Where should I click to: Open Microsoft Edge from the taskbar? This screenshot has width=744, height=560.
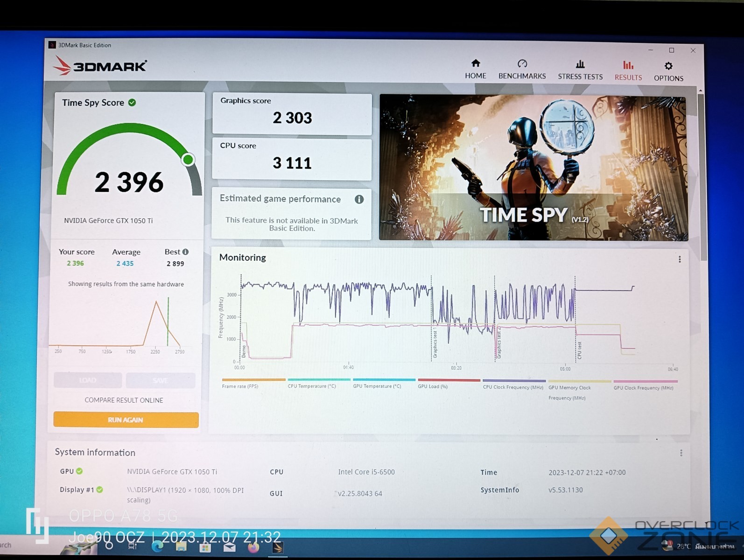tap(157, 546)
